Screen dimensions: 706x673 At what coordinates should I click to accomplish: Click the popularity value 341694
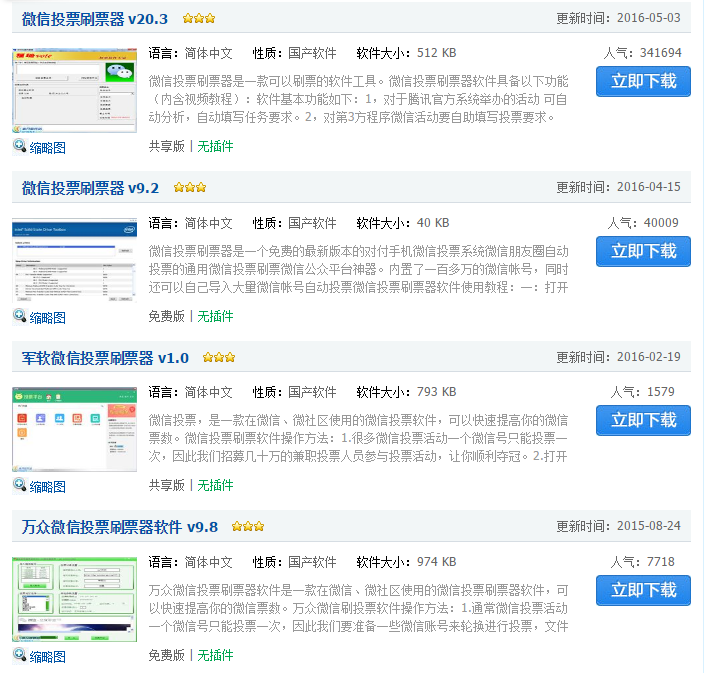pyautogui.click(x=661, y=53)
